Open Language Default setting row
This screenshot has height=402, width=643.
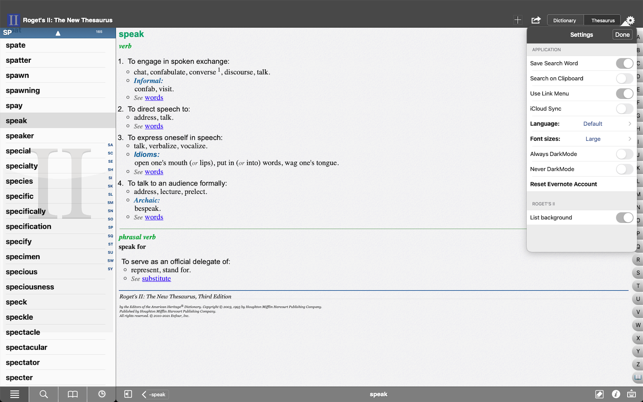click(581, 124)
